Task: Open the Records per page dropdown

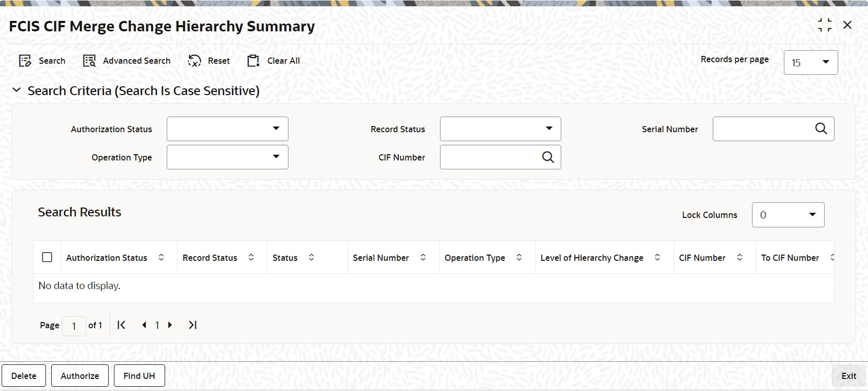Action: [x=811, y=62]
